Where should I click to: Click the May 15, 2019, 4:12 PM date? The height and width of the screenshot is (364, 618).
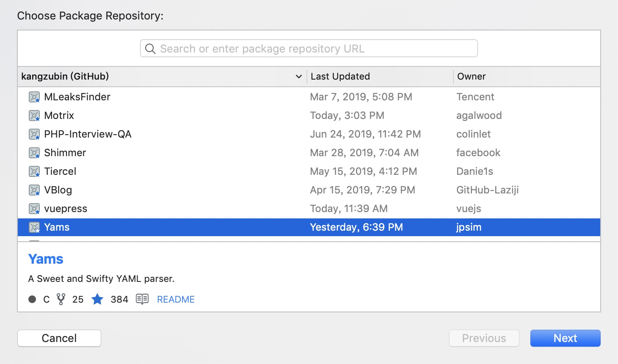click(x=364, y=171)
